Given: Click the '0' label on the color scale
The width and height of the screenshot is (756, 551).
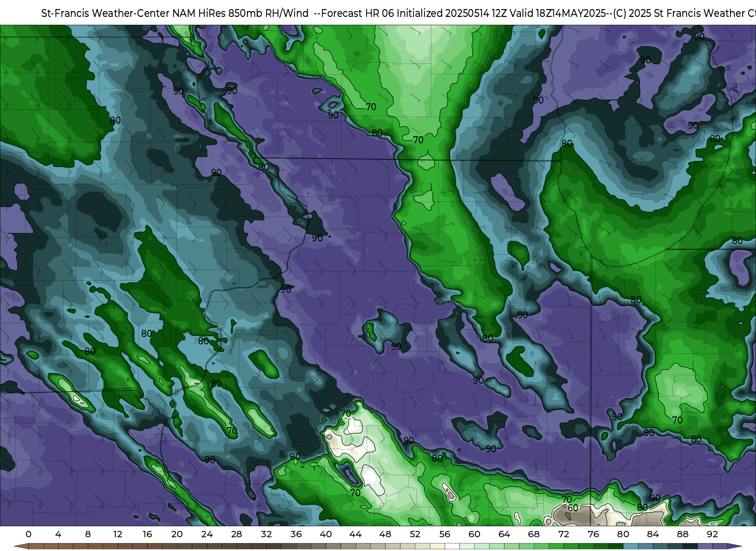Looking at the screenshot, I should [x=28, y=534].
